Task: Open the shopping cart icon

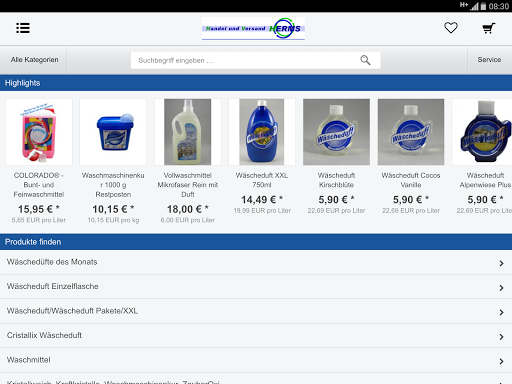Action: (489, 28)
